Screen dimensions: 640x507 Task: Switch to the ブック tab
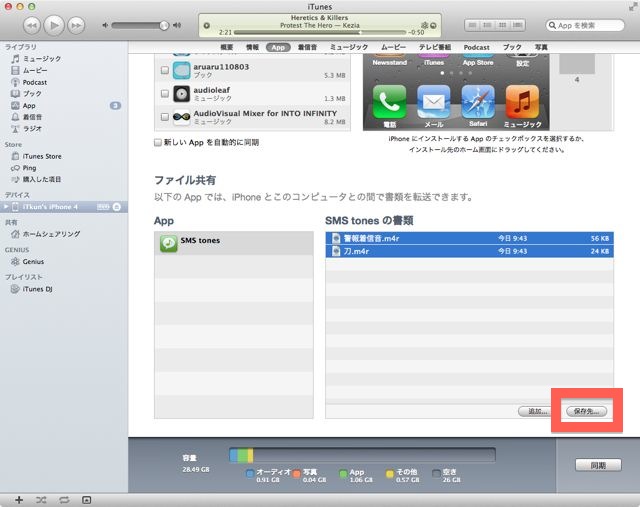(512, 47)
